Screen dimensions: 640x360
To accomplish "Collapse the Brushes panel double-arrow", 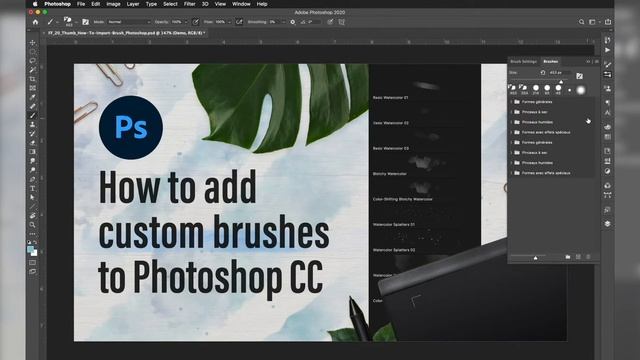I will (x=588, y=62).
